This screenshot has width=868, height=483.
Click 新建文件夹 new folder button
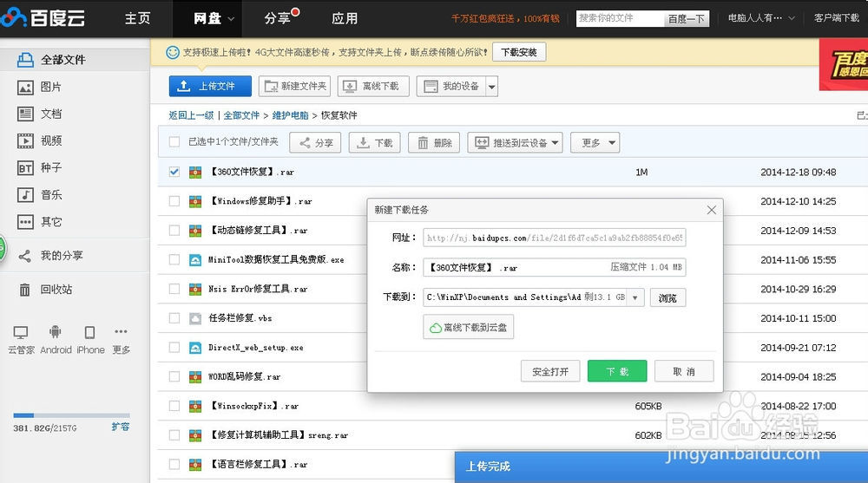(294, 87)
